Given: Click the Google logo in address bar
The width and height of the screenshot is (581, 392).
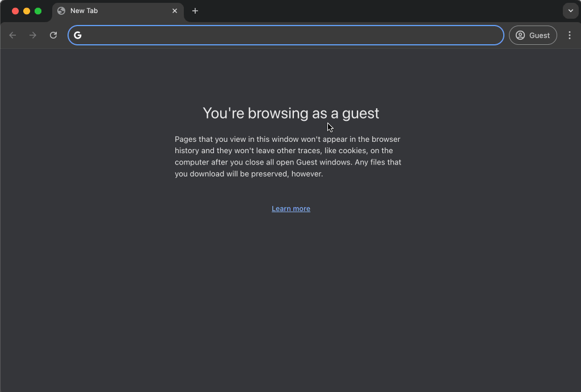Looking at the screenshot, I should coord(78,35).
